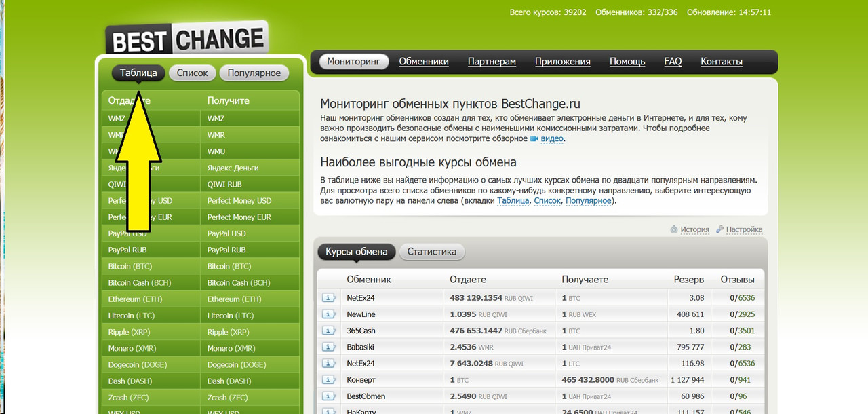Open the Настройка link

click(745, 229)
